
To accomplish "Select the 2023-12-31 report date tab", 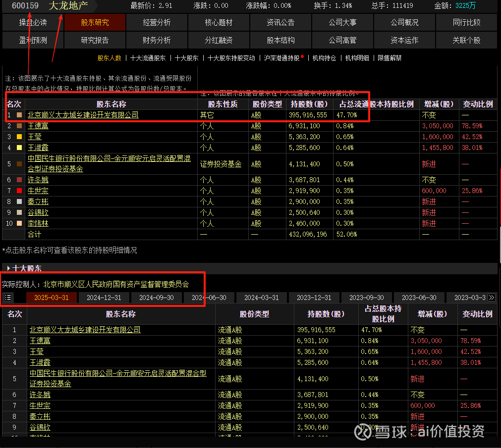I will [314, 298].
